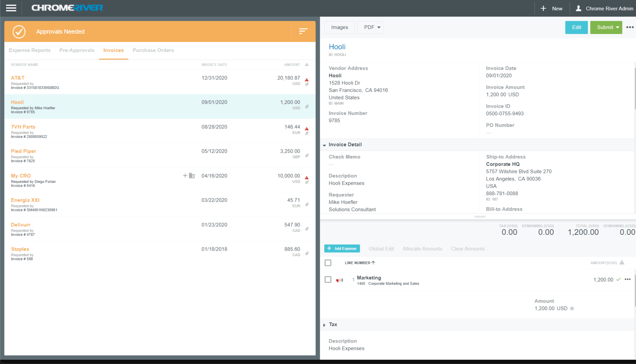This screenshot has width=636, height=364.
Task: Select the TVH Parts invoice
Action: [x=160, y=131]
